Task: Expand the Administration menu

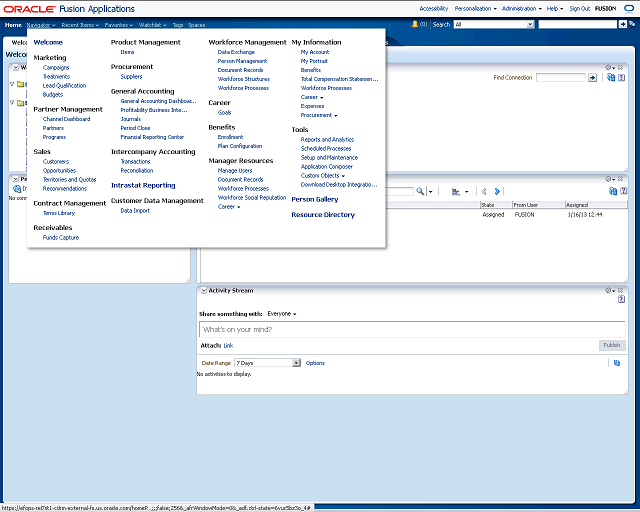Action: click(x=522, y=9)
